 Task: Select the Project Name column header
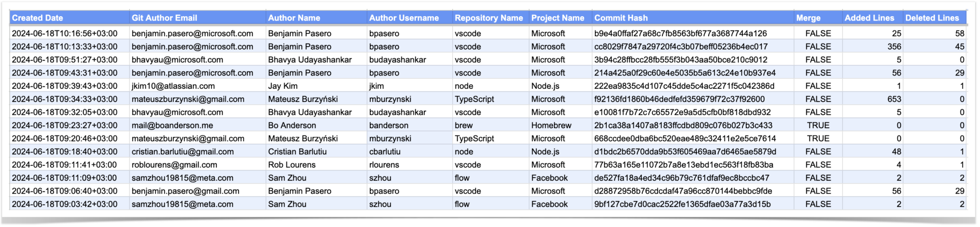(x=560, y=18)
